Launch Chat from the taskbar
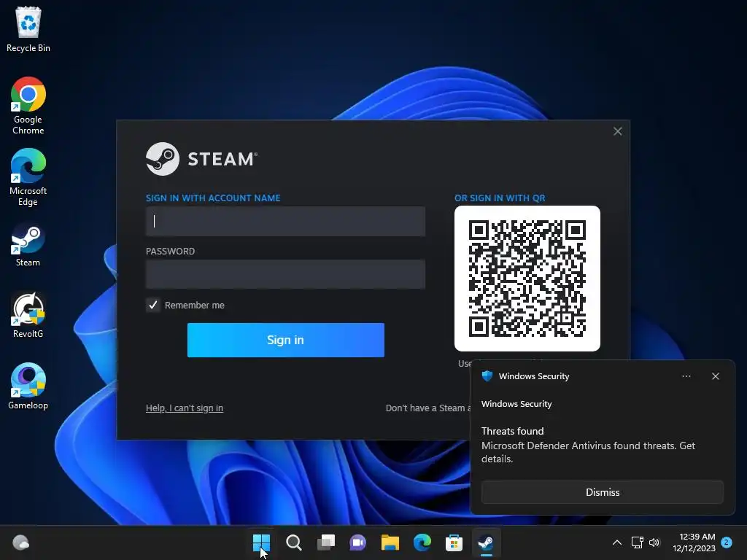This screenshot has width=747, height=560. 357,542
